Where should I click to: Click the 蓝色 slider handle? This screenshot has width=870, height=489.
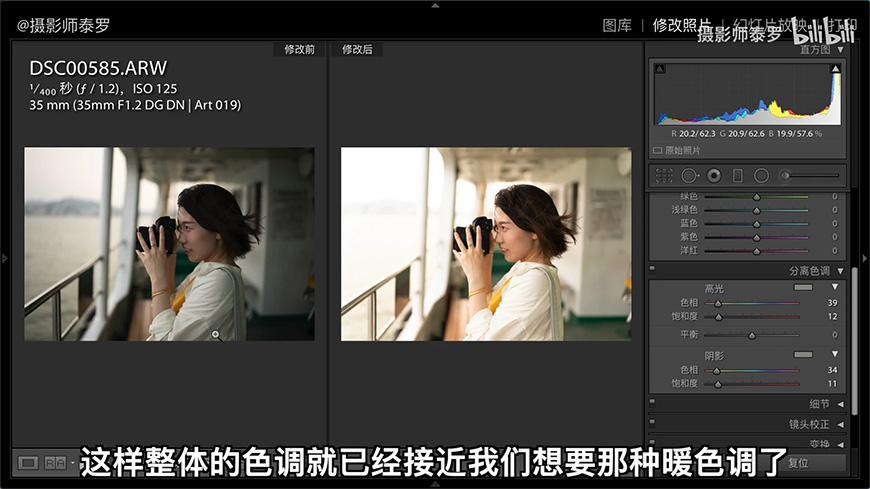point(756,224)
